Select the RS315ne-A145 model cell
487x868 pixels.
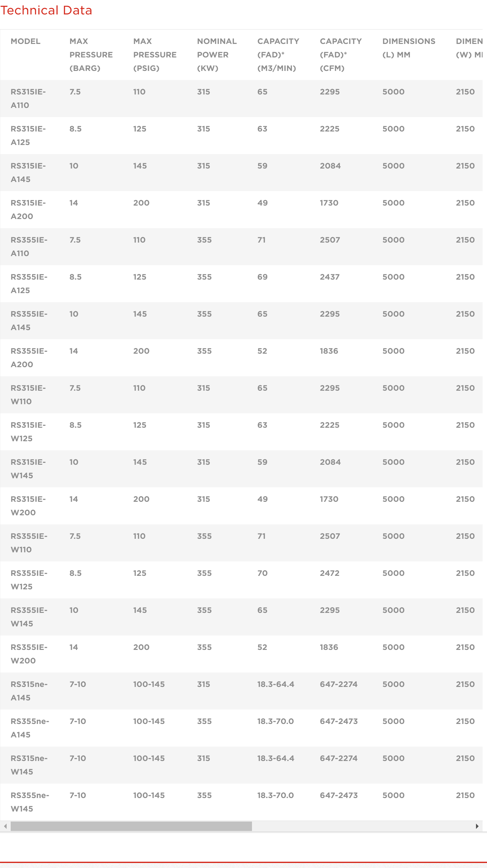point(29,691)
